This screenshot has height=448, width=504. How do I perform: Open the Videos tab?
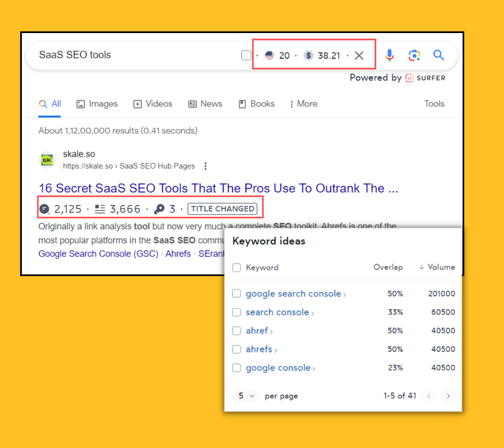[x=153, y=104]
